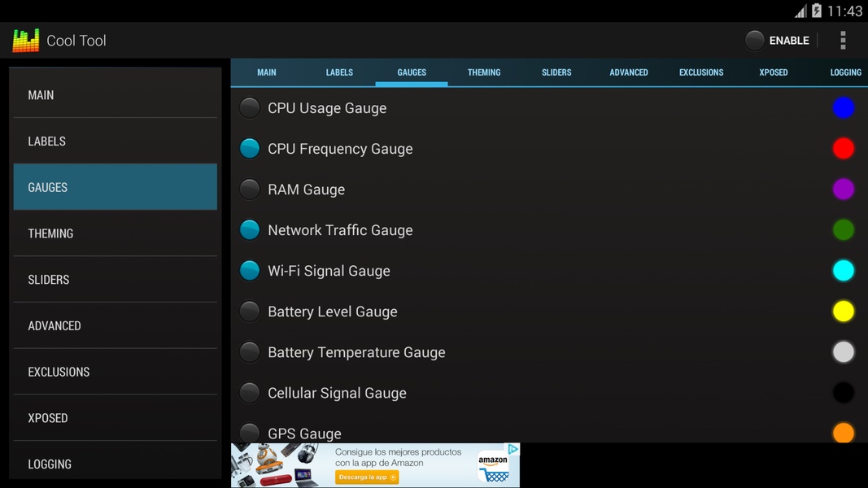868x488 pixels.
Task: Turn off the Wi-Fi Signal Gauge toggle
Action: (250, 271)
